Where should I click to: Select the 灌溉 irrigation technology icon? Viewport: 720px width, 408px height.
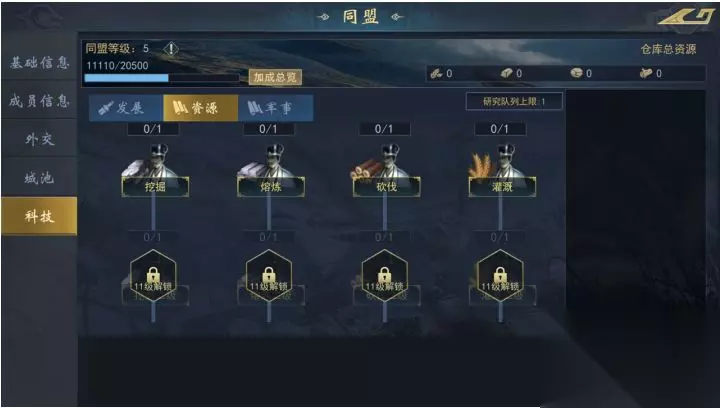tap(502, 170)
